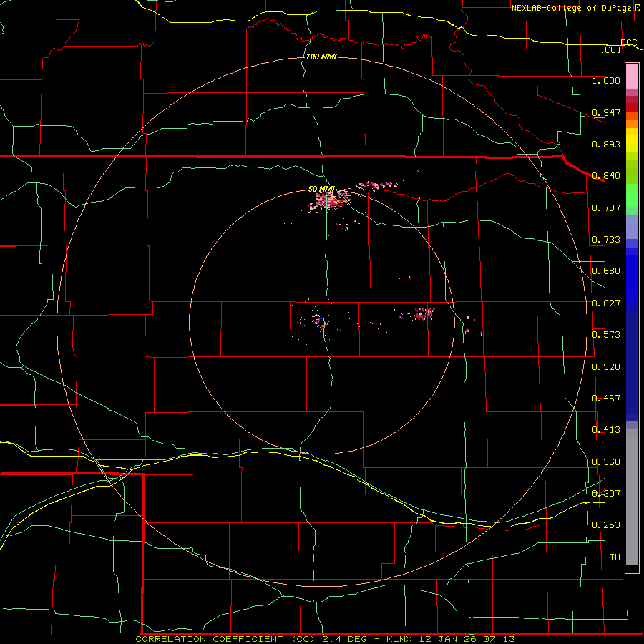644x644 pixels.
Task: Click the 100 NMI range ring label
Action: [x=321, y=57]
